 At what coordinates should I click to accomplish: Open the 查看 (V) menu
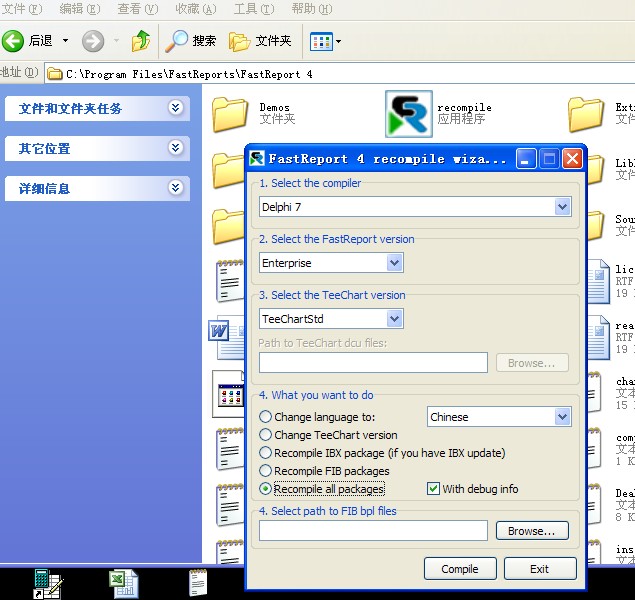point(138,9)
